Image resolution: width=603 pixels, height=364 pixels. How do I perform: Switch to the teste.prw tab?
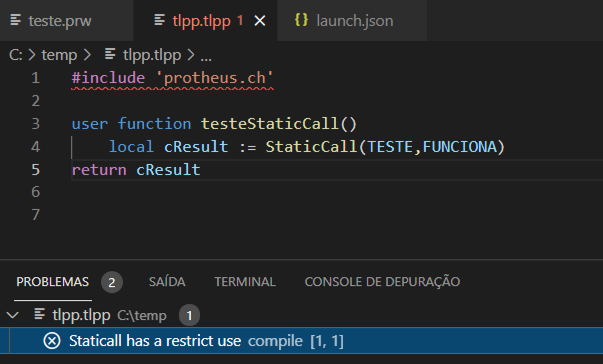[x=59, y=21]
